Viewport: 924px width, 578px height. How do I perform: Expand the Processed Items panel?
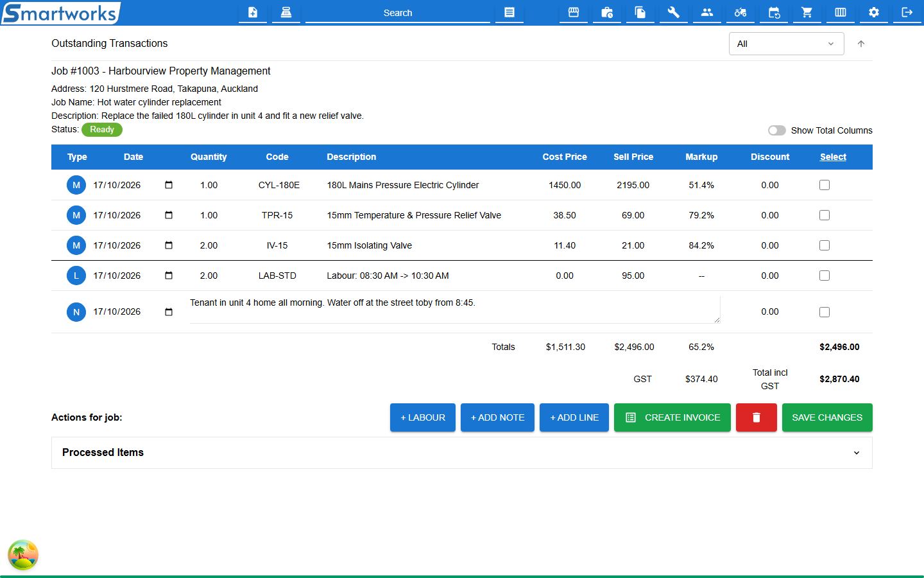[x=462, y=453]
